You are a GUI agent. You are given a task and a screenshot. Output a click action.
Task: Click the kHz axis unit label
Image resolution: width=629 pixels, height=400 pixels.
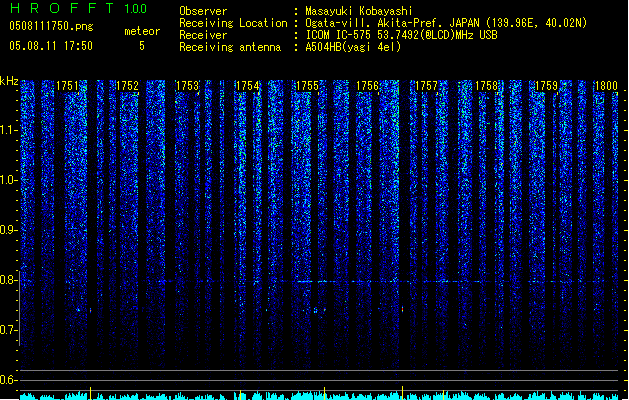pos(9,81)
